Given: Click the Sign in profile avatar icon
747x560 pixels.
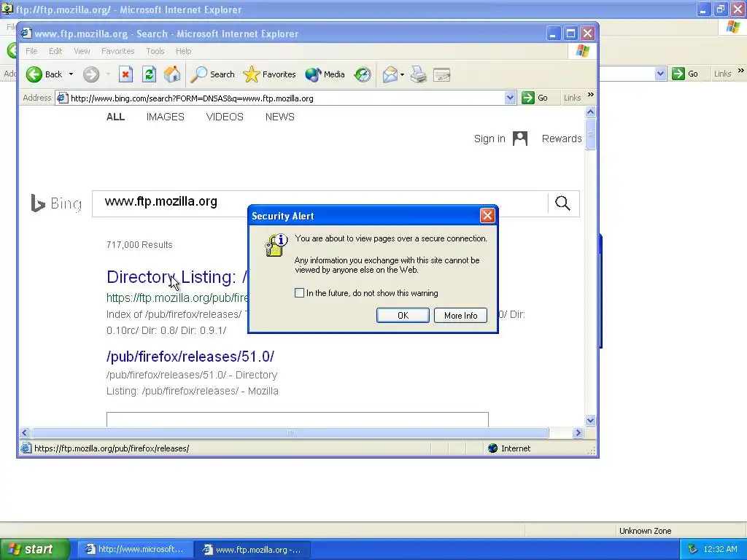Looking at the screenshot, I should (x=519, y=139).
